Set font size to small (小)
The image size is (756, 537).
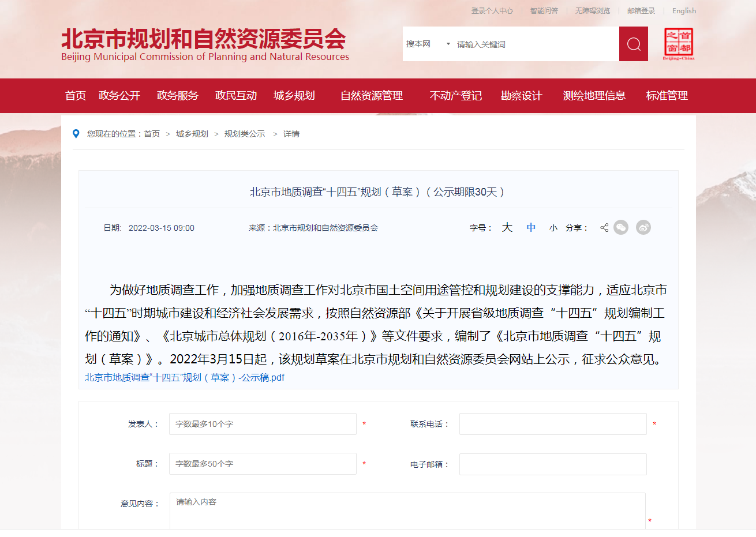click(553, 228)
